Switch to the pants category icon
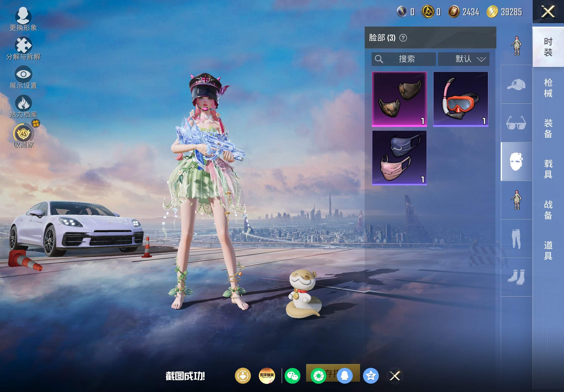This screenshot has height=392, width=564. (516, 239)
